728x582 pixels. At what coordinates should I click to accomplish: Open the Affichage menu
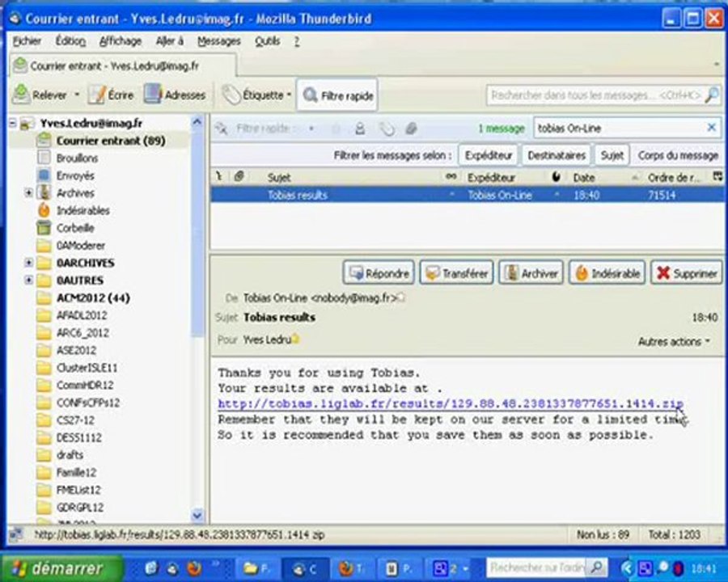[120, 40]
